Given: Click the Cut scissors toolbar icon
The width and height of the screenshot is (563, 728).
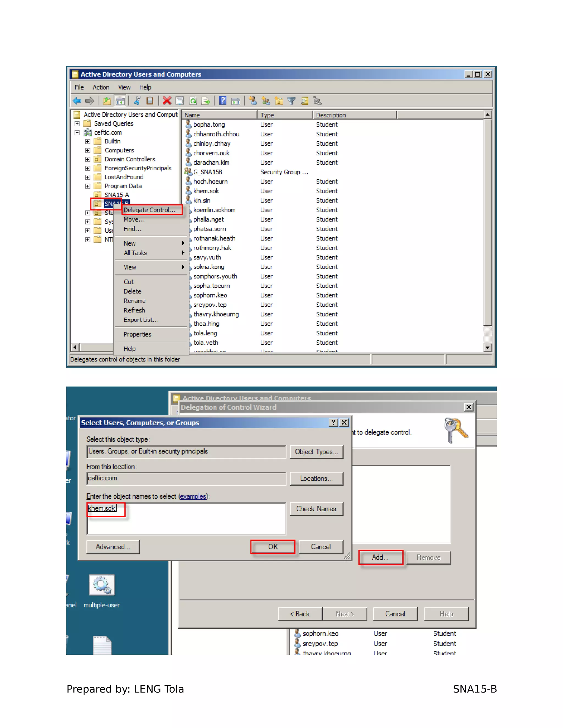Looking at the screenshot, I should 137,101.
